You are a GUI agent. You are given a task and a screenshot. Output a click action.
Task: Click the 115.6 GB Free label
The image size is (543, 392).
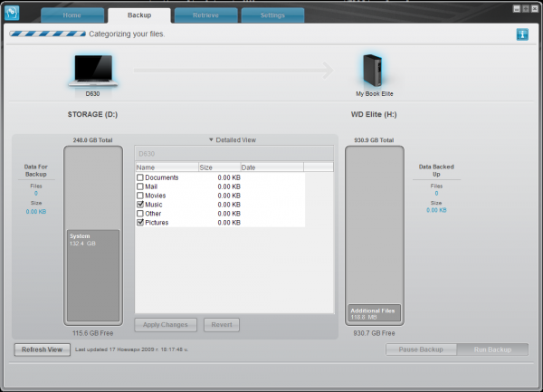coord(93,333)
